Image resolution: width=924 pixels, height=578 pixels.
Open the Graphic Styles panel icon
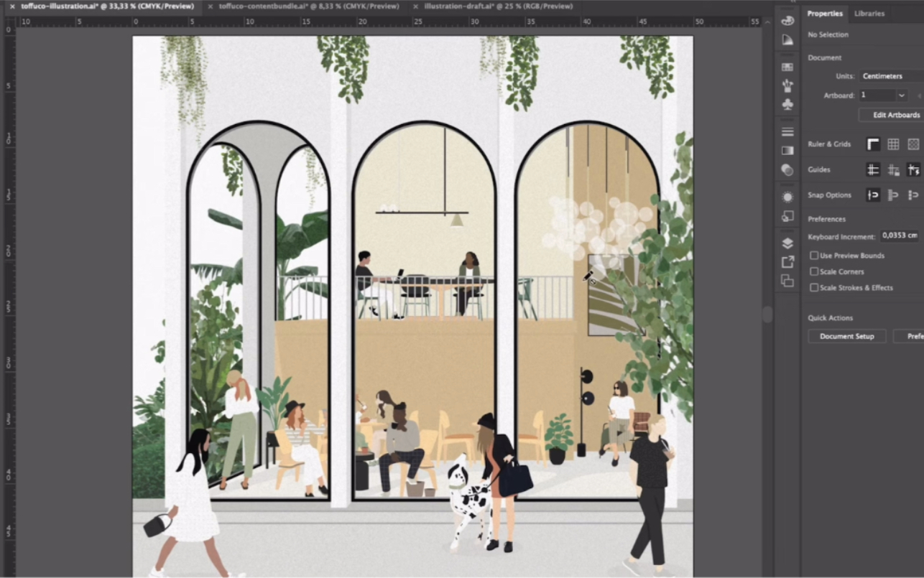point(787,216)
